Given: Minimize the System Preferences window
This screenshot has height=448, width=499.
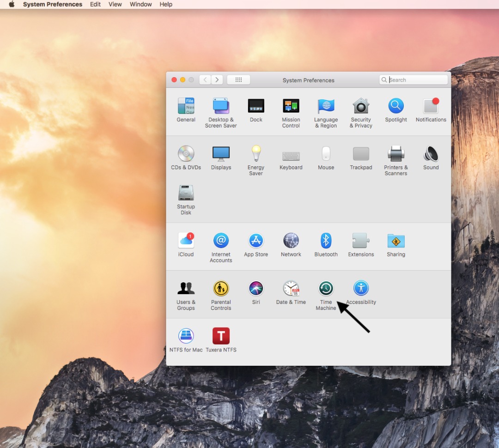Looking at the screenshot, I should pos(183,80).
